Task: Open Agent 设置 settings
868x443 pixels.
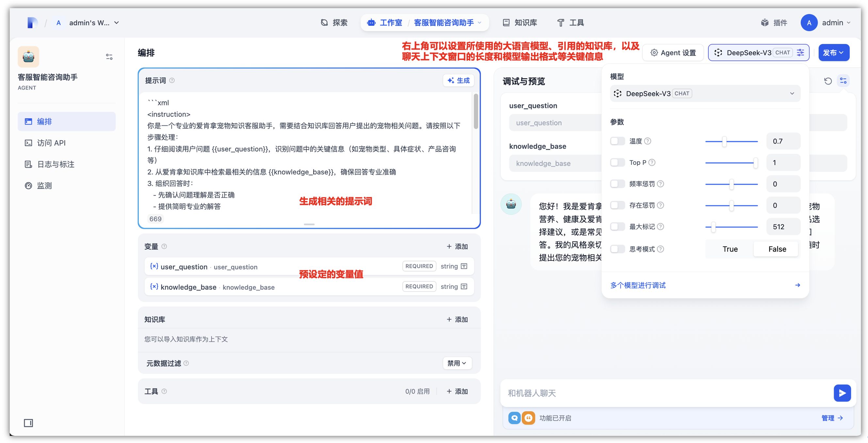Action: [x=673, y=53]
